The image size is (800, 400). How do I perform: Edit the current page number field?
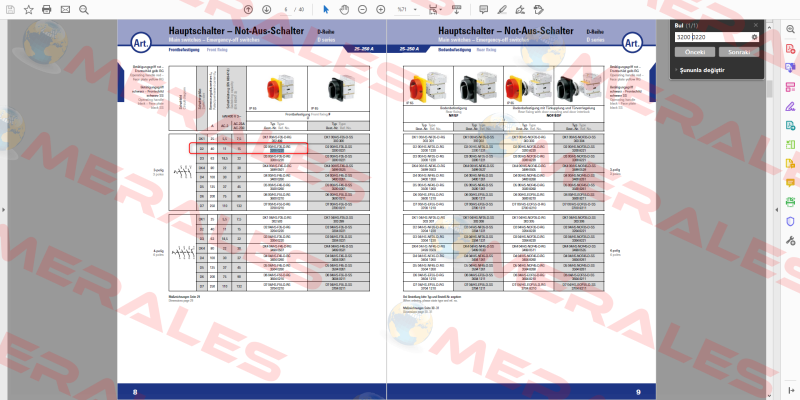[286, 9]
